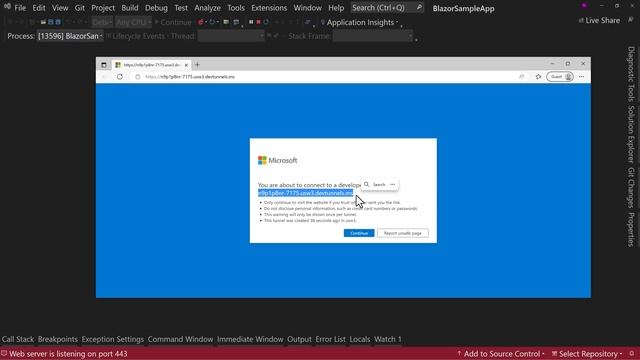Open the Test menu
The height and width of the screenshot is (360, 640).
coord(181,8)
